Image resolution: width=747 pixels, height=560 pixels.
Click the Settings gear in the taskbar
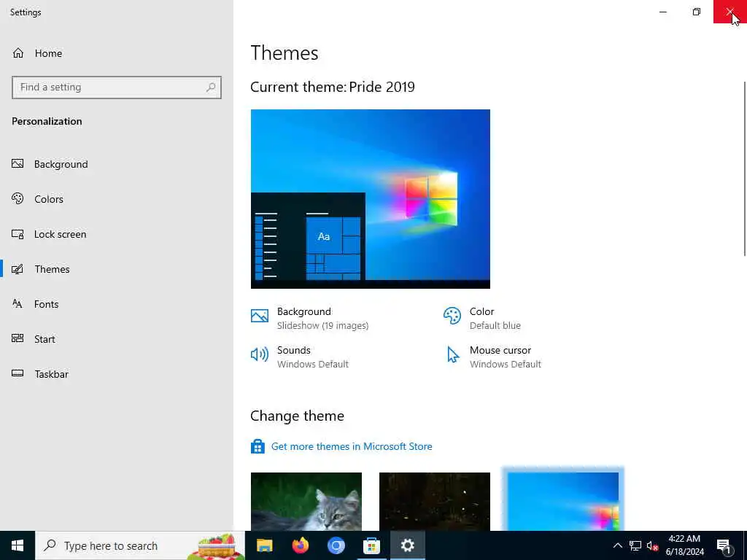407,545
